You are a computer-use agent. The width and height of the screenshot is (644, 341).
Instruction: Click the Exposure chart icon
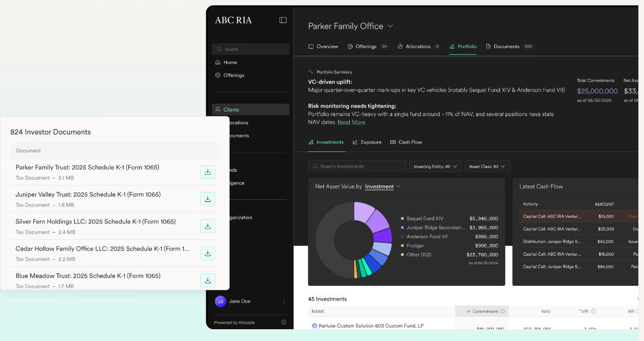tap(355, 142)
